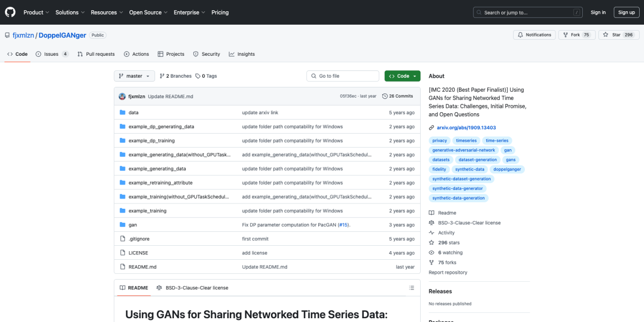Switch to the Issues tab
Screen dimensions: 644x322
click(52, 54)
